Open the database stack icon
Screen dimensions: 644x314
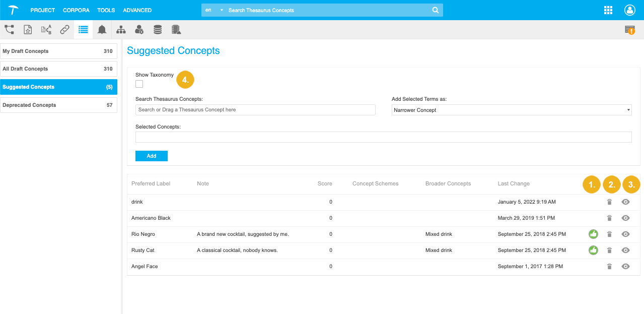(x=158, y=30)
